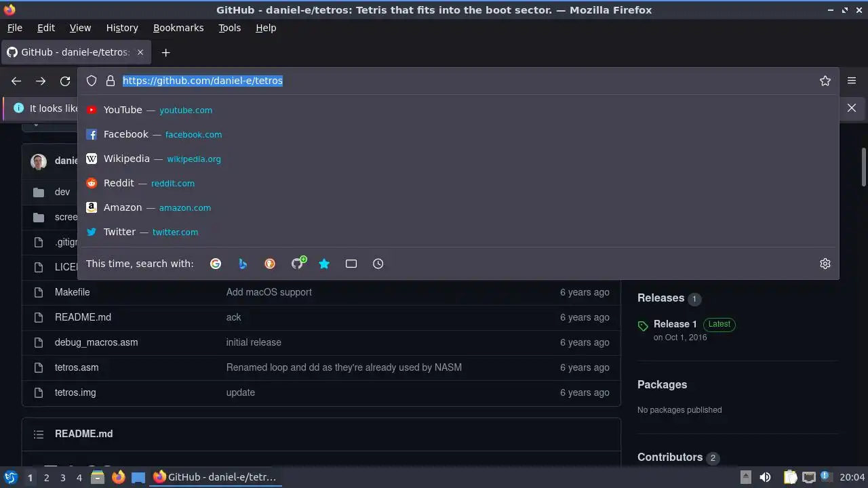
Task: Open the Firefox hamburger menu
Action: pyautogui.click(x=852, y=81)
